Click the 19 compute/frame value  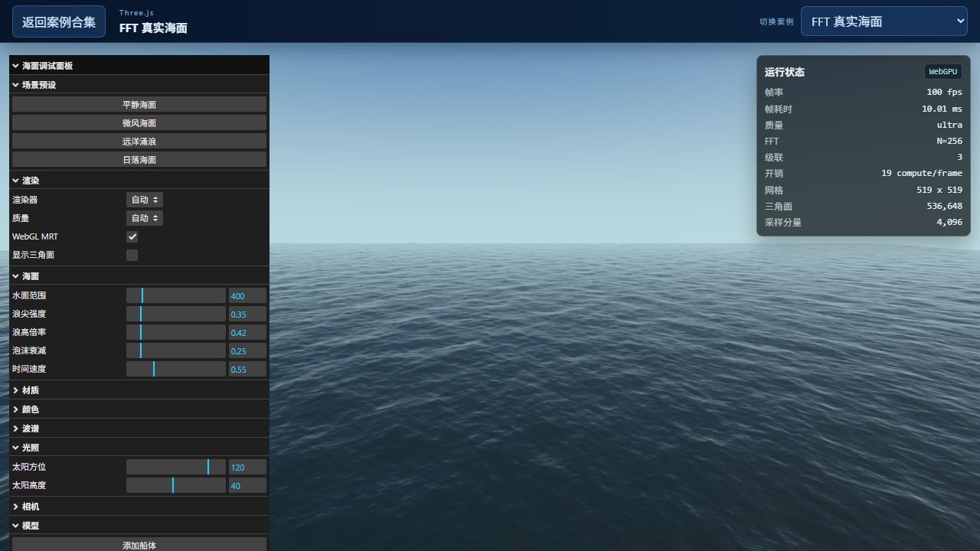click(x=922, y=174)
